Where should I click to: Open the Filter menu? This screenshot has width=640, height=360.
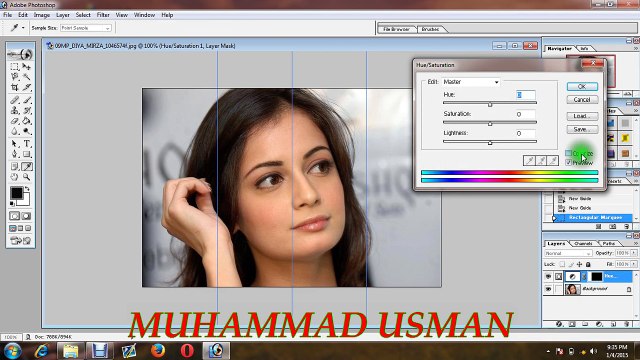(x=103, y=15)
